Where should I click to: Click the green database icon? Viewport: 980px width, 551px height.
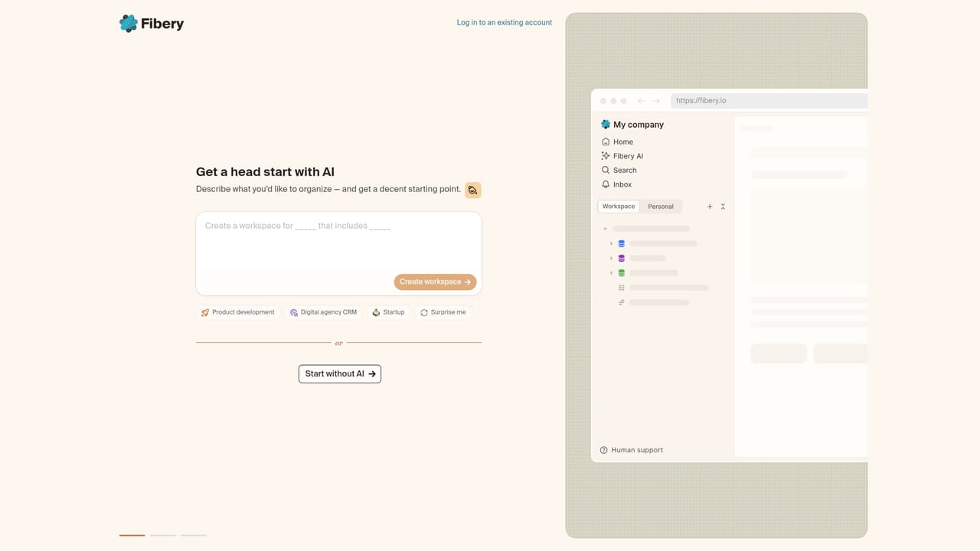(621, 273)
